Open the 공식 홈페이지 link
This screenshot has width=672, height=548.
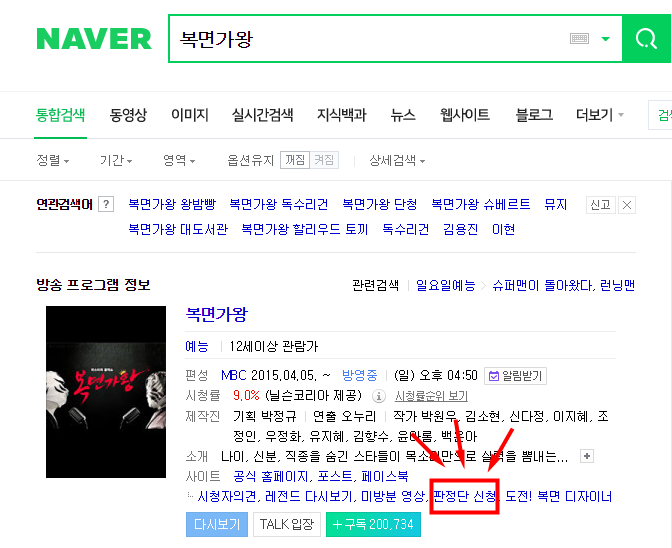point(270,476)
